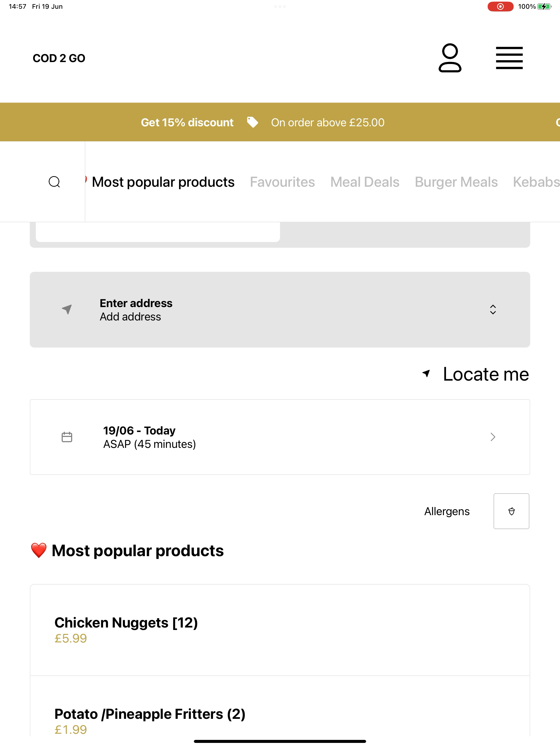Viewport: 560px width, 747px height.
Task: Tap the screen recording indicator
Action: click(500, 6)
